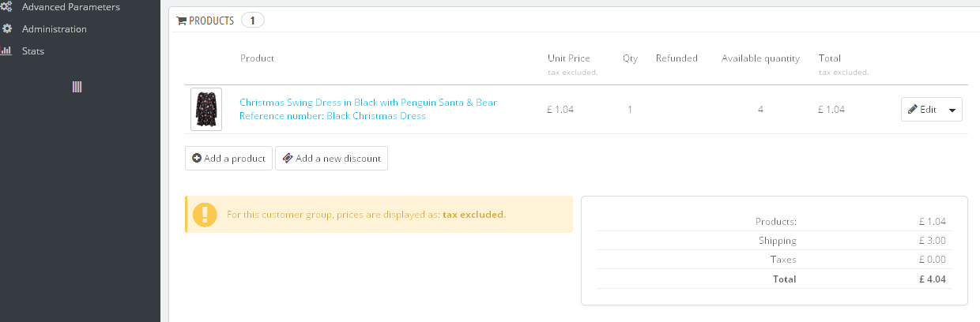Click Add a new discount button

point(331,159)
